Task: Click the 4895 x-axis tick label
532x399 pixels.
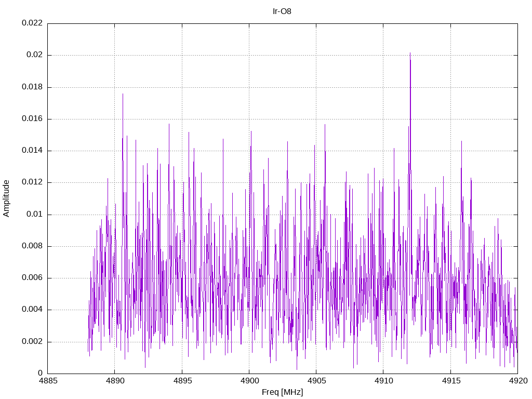Action: click(x=182, y=381)
